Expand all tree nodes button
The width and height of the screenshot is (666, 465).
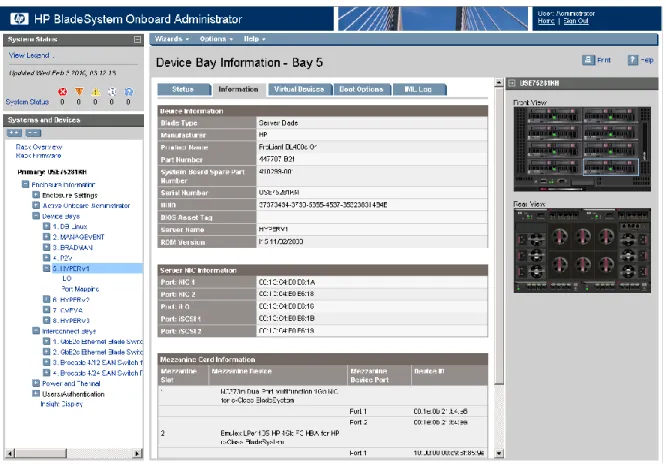pyautogui.click(x=14, y=133)
